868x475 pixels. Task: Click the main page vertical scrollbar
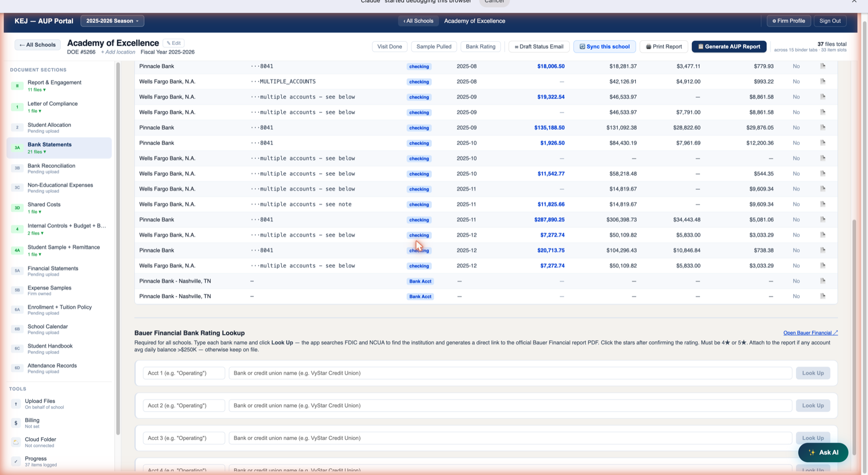click(x=854, y=337)
